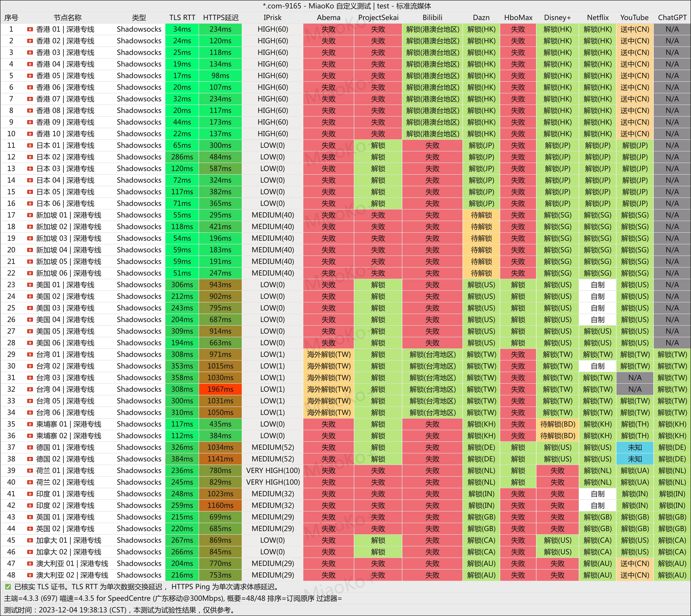
Task: Click the flag icon beside 柬埔寨 02
Action: point(30,436)
